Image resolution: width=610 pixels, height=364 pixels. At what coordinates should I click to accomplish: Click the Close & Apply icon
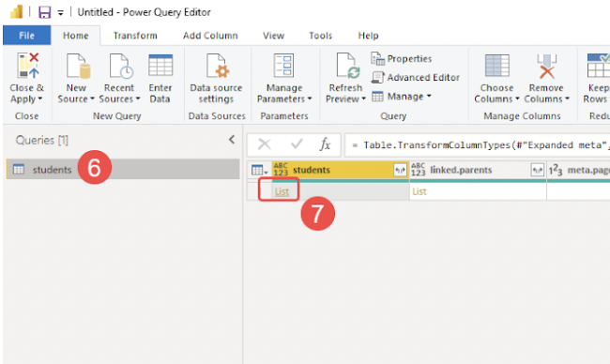click(x=28, y=66)
